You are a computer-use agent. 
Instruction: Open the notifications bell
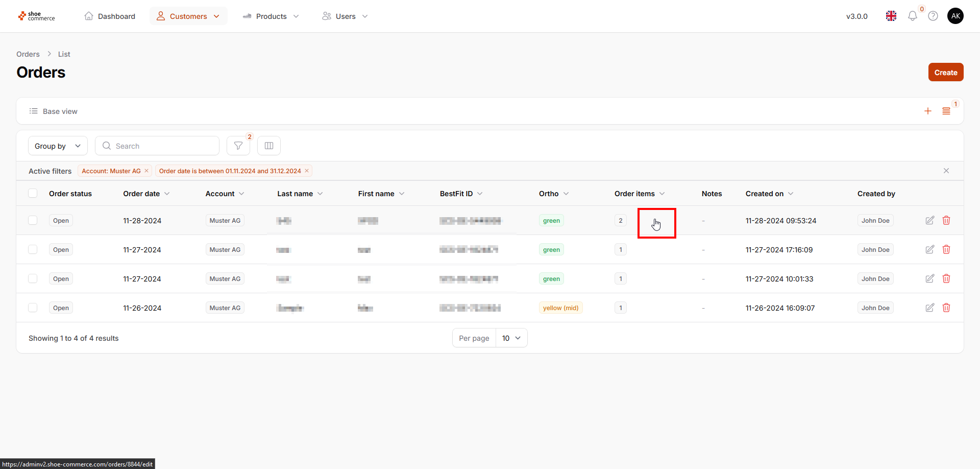913,16
